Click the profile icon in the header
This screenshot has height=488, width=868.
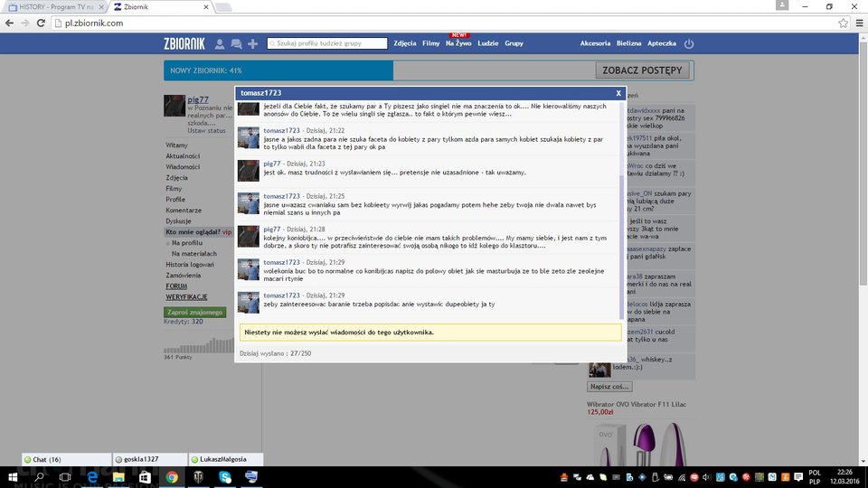tap(220, 43)
